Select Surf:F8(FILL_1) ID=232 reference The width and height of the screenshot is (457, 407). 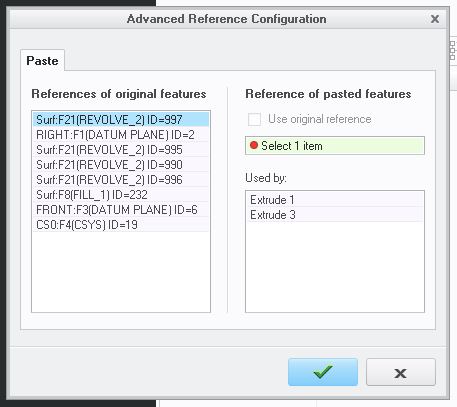tap(121, 195)
